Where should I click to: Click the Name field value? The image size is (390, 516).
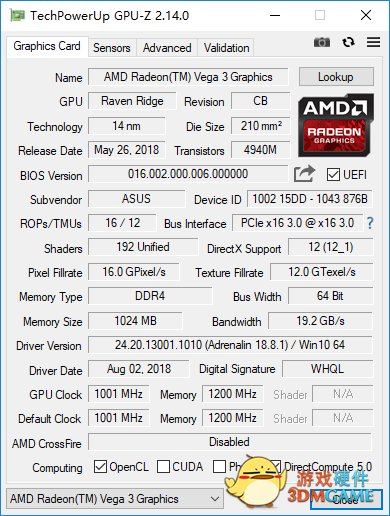[188, 77]
